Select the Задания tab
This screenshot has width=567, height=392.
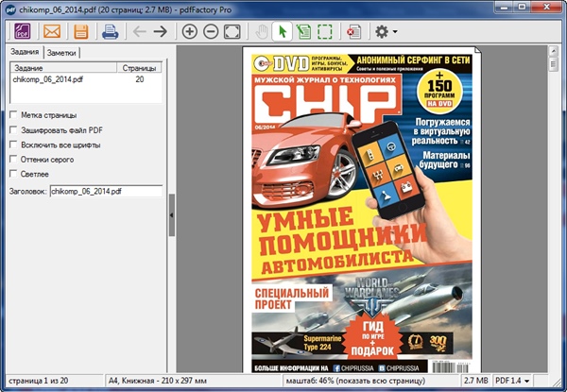coord(25,52)
